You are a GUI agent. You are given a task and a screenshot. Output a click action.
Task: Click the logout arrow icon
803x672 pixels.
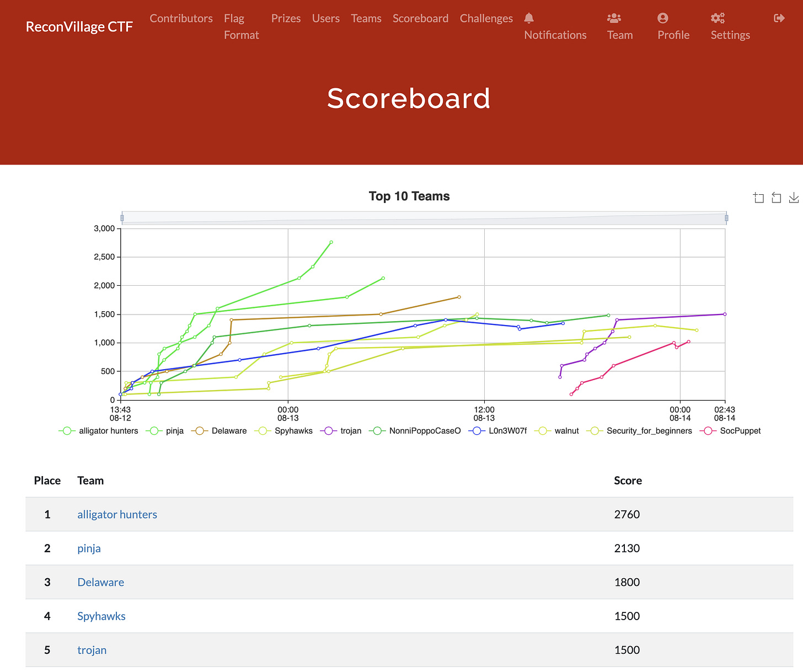(x=779, y=18)
